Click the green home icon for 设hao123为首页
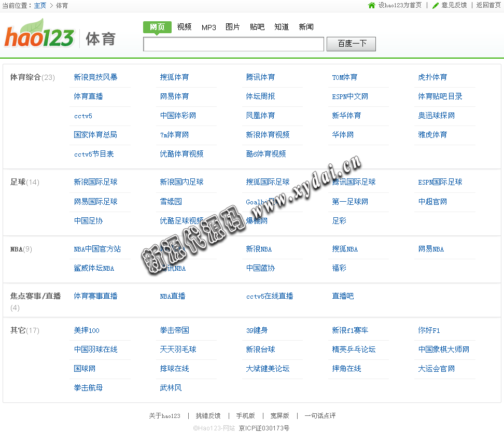This screenshot has height=433, width=504. click(372, 5)
